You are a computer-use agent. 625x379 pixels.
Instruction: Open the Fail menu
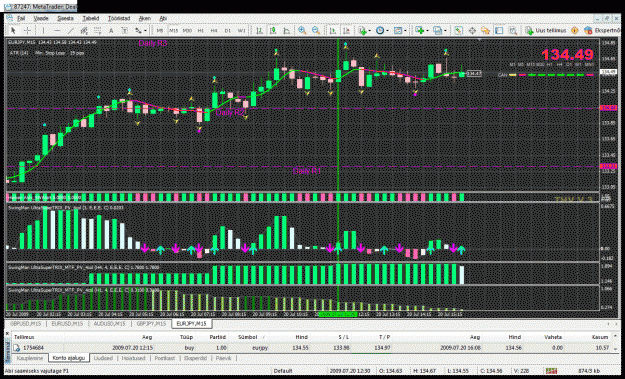click(x=21, y=18)
